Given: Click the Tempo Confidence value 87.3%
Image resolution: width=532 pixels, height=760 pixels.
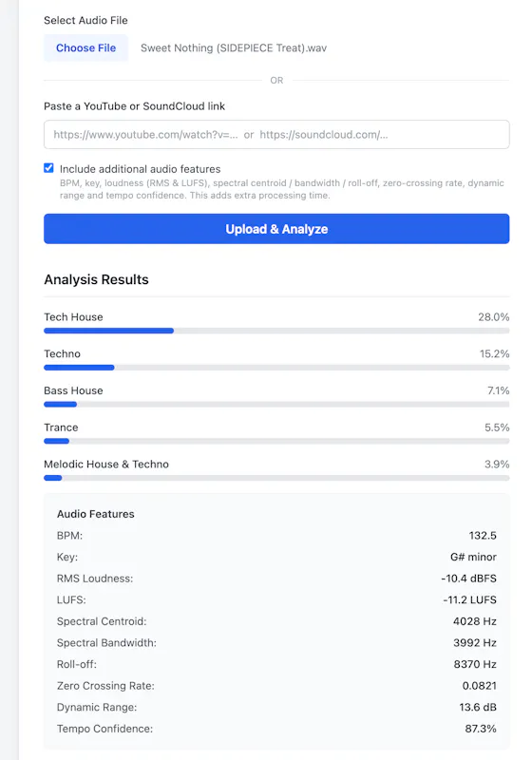Looking at the screenshot, I should point(481,729).
